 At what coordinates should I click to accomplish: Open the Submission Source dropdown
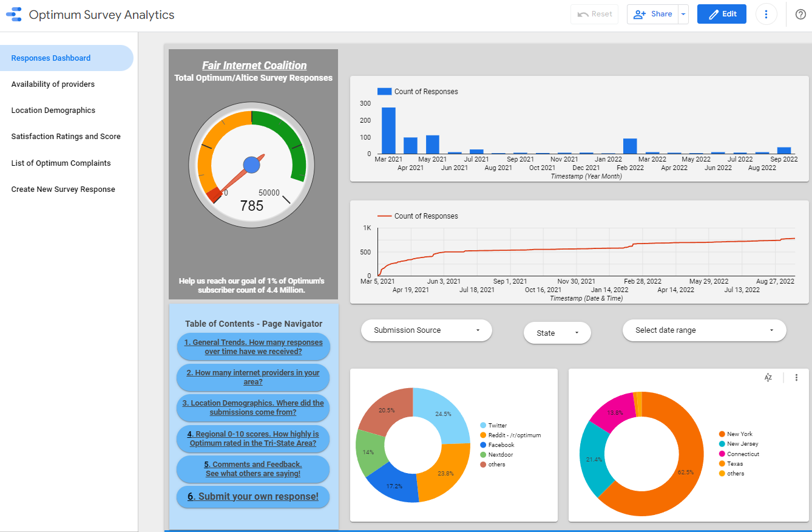click(426, 330)
